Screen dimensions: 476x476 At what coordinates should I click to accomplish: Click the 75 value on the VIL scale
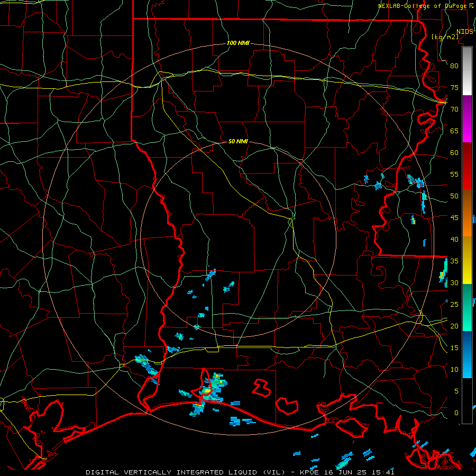[454, 87]
